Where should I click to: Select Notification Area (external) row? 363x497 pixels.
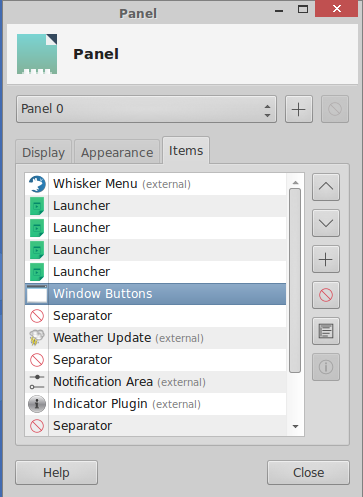[156, 382]
